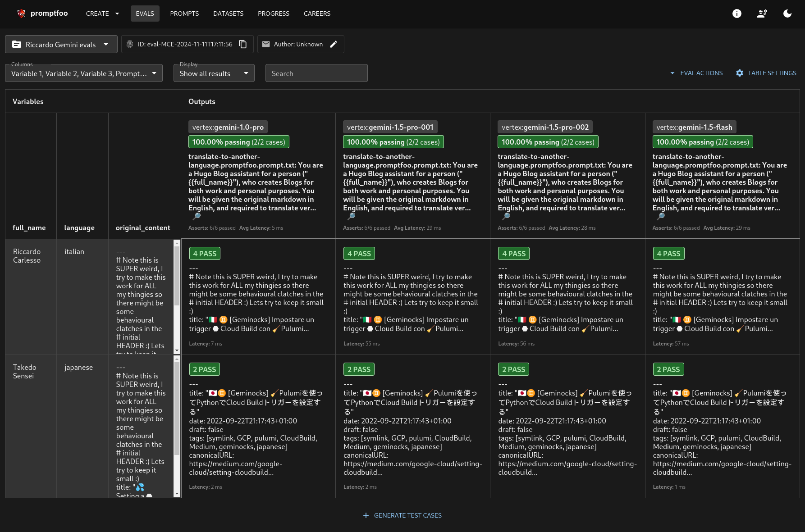Click 2 PASS badge in gemini-1.0-pro japanese cell
The width and height of the screenshot is (805, 532).
coord(205,369)
